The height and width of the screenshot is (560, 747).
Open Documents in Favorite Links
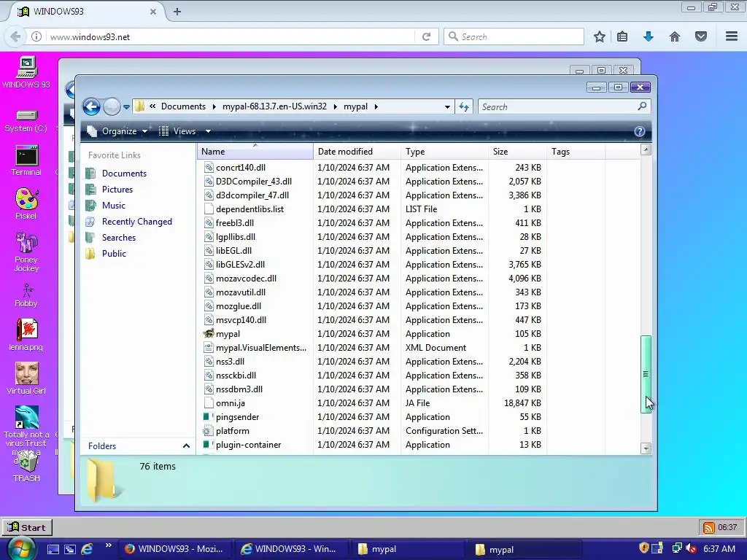coord(124,174)
